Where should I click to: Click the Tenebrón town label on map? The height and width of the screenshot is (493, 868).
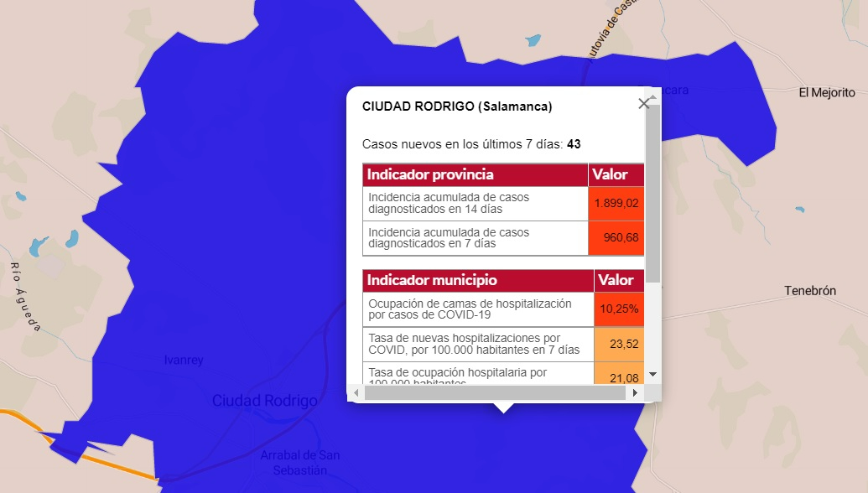pyautogui.click(x=810, y=291)
